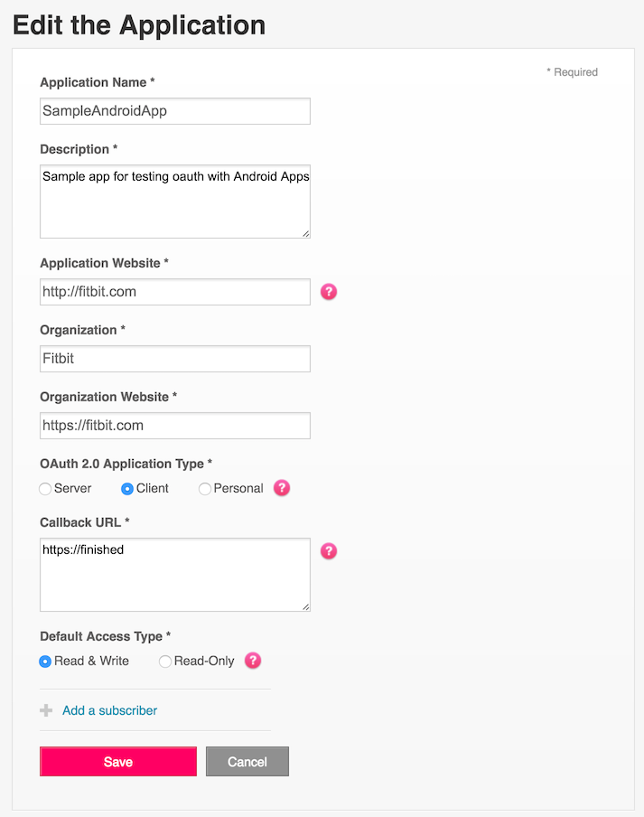Select the Organization field
This screenshot has height=817, width=644.
click(174, 358)
